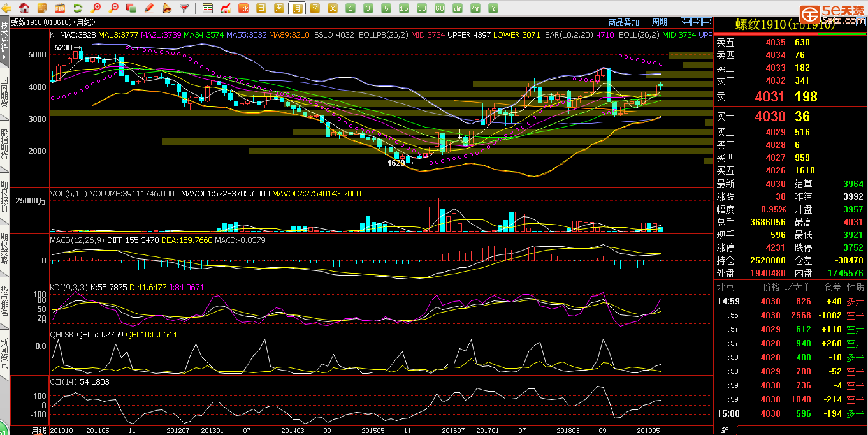Switch to the trend line chart icon

[x=226, y=8]
